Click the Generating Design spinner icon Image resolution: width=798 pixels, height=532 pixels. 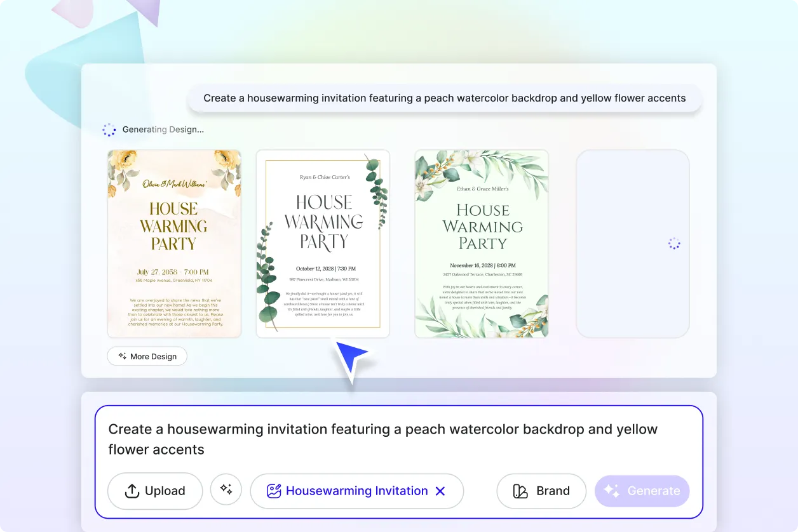click(x=109, y=130)
